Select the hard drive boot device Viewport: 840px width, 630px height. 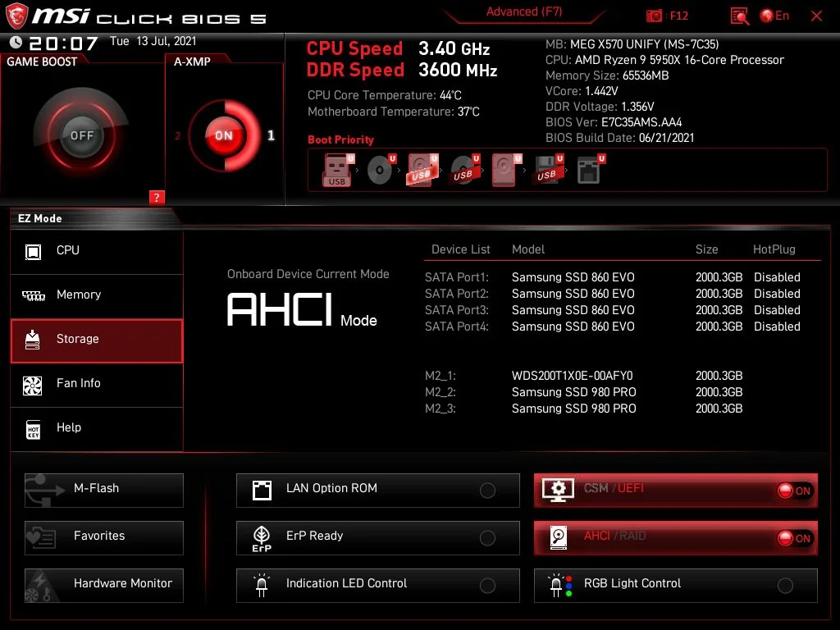505,171
